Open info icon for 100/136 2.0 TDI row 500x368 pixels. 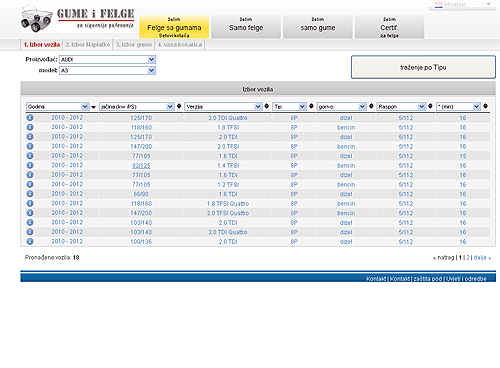click(x=30, y=241)
